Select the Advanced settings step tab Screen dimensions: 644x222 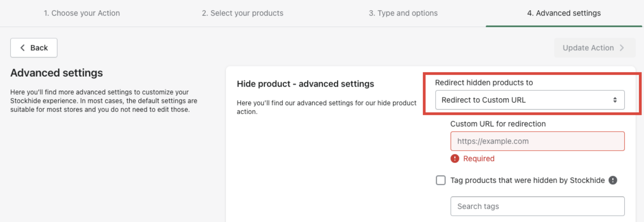564,13
